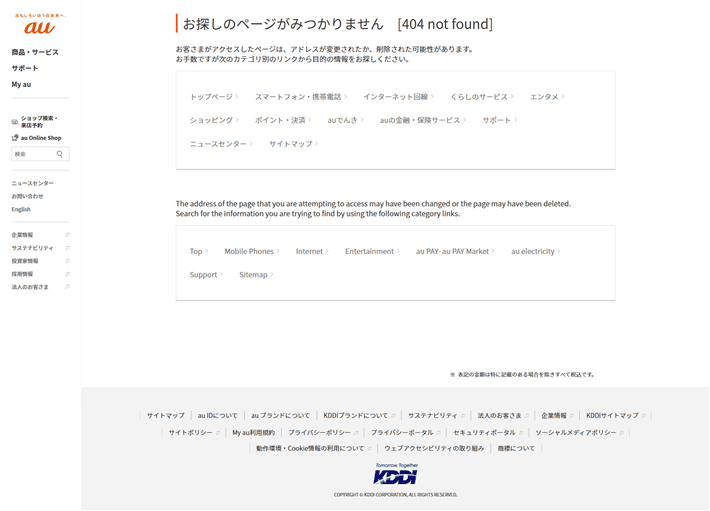Click the au Online Shop cart icon

point(15,138)
